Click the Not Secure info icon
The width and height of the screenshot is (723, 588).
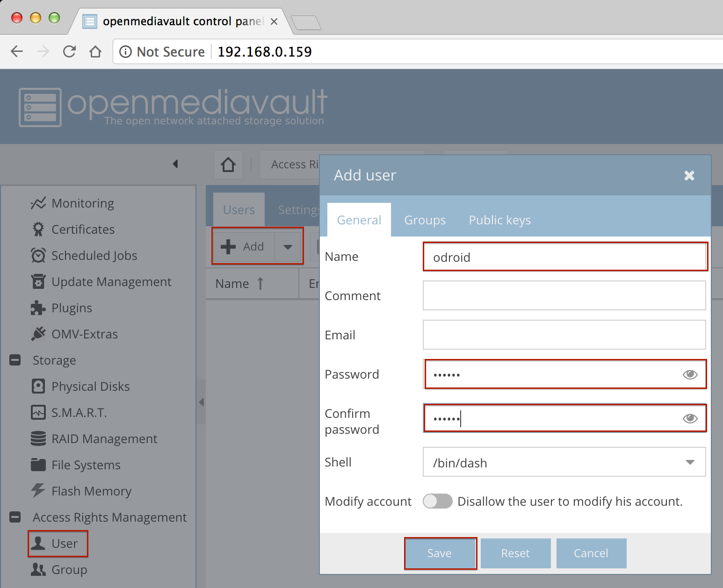(x=126, y=51)
